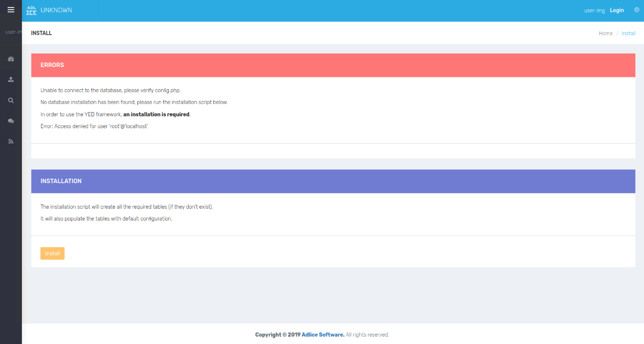Click the purple INSTALLATION panel header
The width and height of the screenshot is (644, 344).
(x=333, y=181)
